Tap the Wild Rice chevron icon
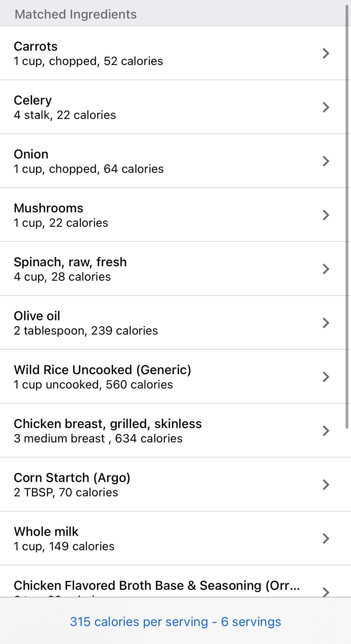Image resolution: width=351 pixels, height=644 pixels. pyautogui.click(x=326, y=377)
